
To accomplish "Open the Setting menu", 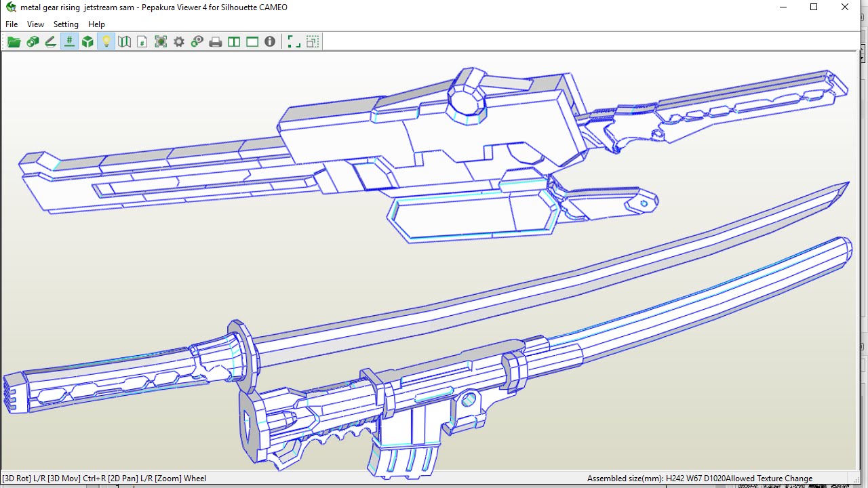I will tap(66, 24).
